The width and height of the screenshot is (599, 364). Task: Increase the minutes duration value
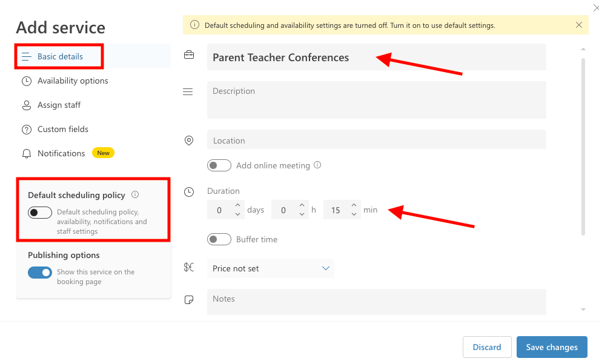[x=354, y=205]
